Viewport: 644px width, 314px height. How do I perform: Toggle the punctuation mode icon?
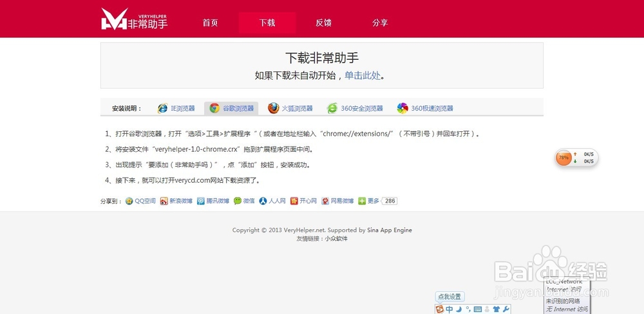click(x=468, y=309)
